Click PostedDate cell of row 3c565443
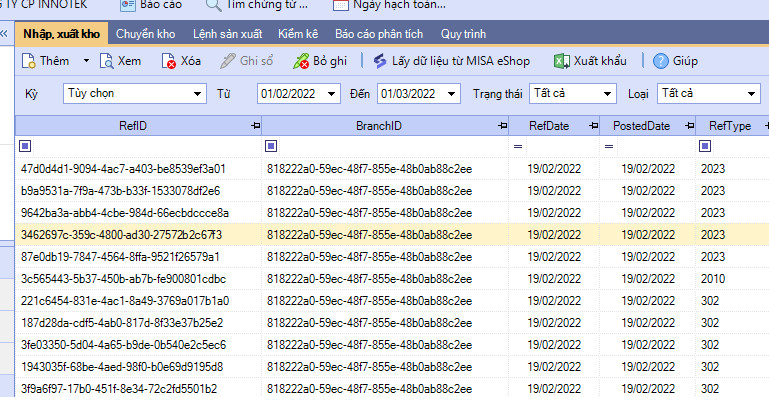Viewport: 769px width, 397px height. coord(648,279)
